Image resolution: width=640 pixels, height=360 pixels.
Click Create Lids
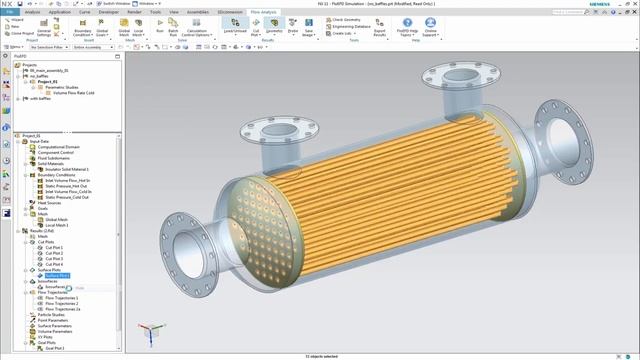tap(340, 33)
